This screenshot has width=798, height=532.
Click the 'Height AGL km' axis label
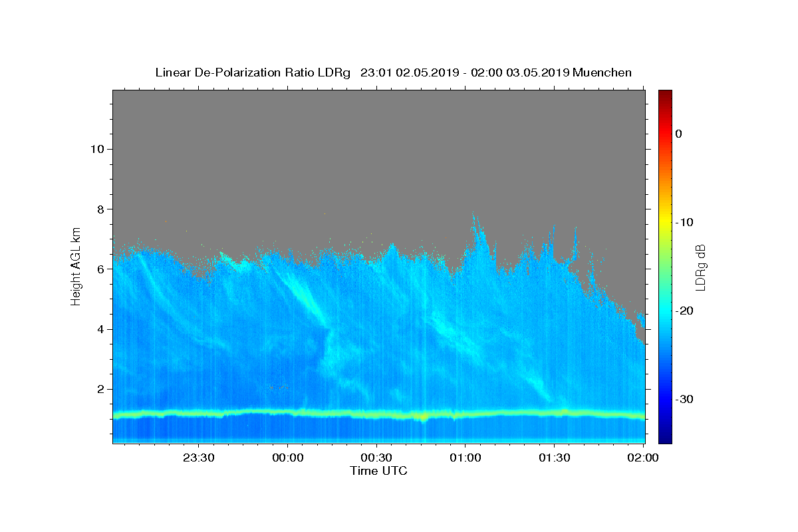pyautogui.click(x=76, y=265)
